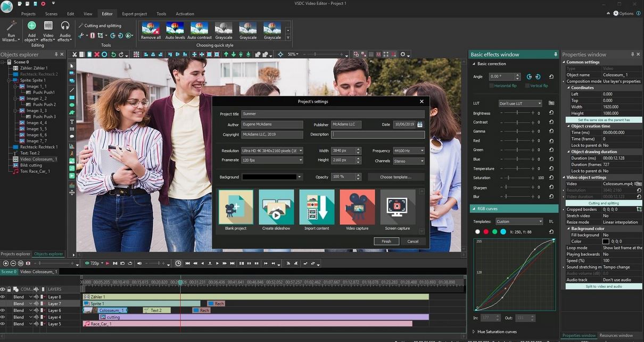644x342 pixels.
Task: Open the Background color swatch dropdown
Action: [272, 177]
